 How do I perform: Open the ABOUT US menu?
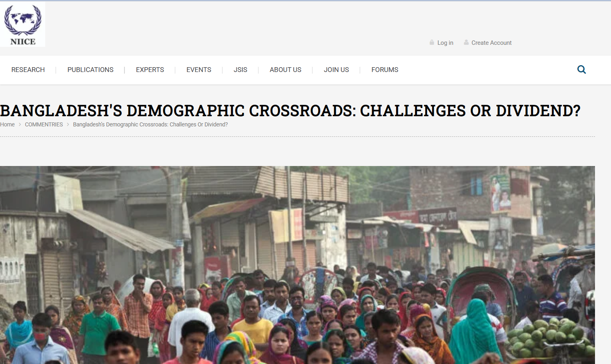(285, 70)
